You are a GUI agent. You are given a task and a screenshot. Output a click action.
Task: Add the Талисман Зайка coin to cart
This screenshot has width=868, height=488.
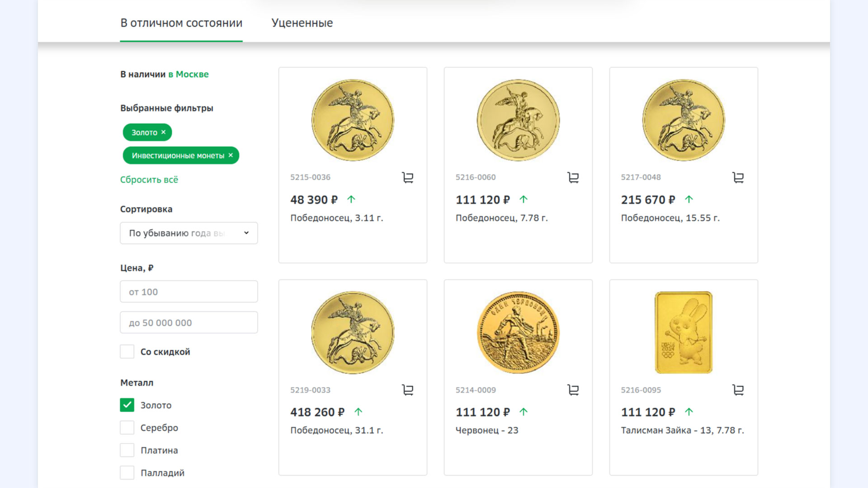pyautogui.click(x=738, y=390)
